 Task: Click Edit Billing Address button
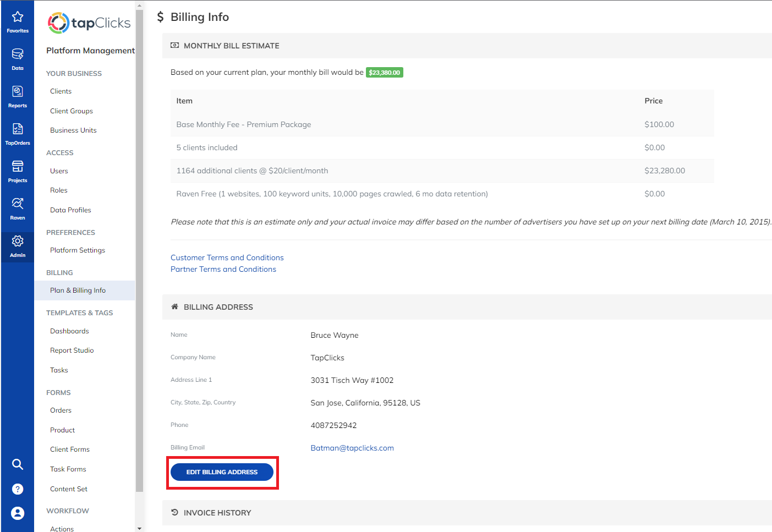[x=222, y=472]
